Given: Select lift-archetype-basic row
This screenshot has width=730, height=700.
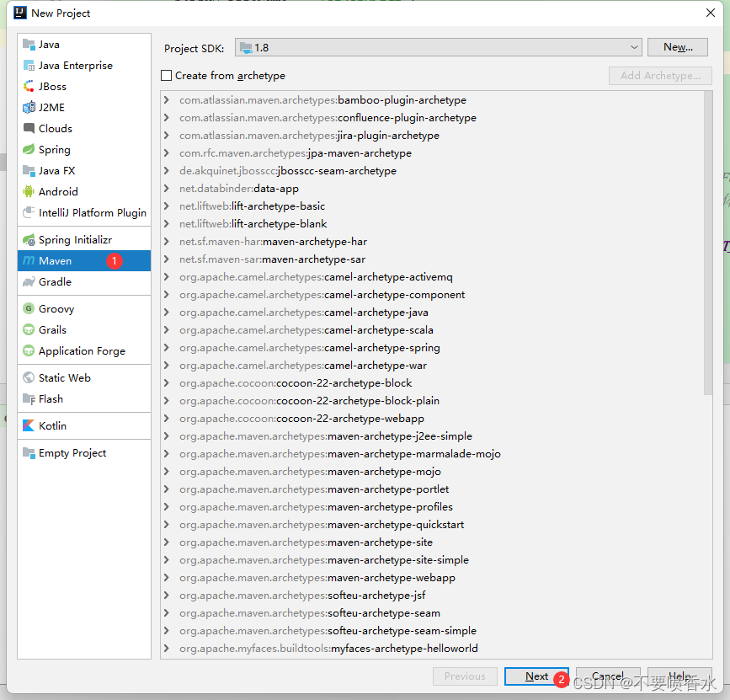Looking at the screenshot, I should pyautogui.click(x=432, y=206).
